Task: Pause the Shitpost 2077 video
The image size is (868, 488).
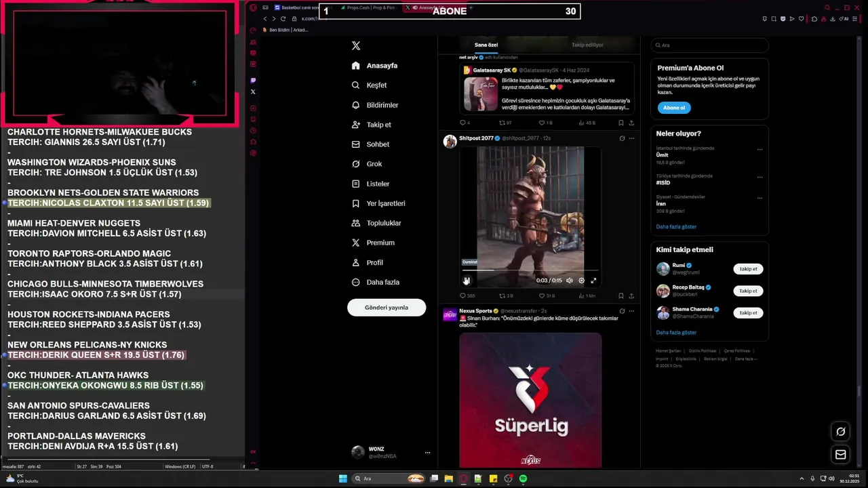Action: point(467,281)
